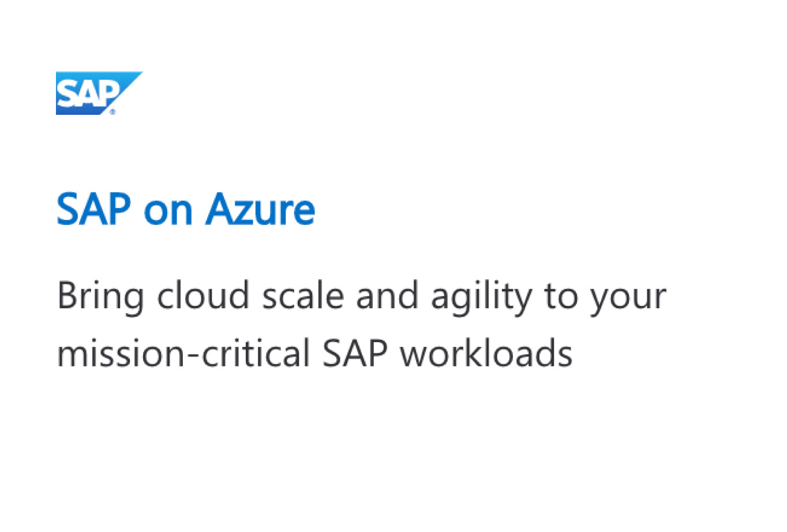The width and height of the screenshot is (787, 532).
Task: Click 'SAP' in the description's second line
Action: pos(355,353)
